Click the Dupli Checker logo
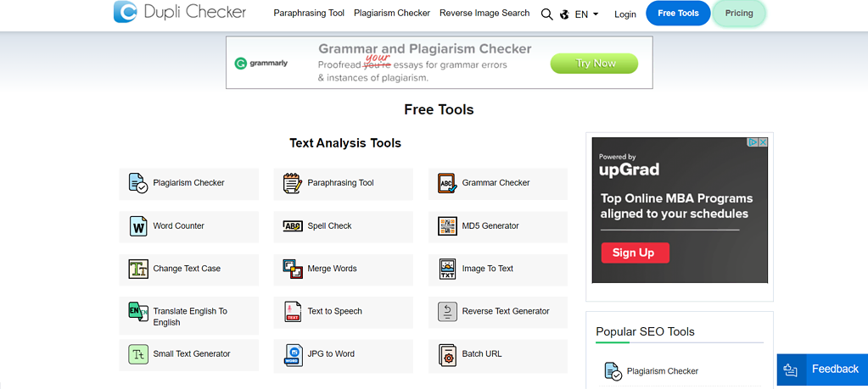Screen dimensions: 868x389 [180, 13]
